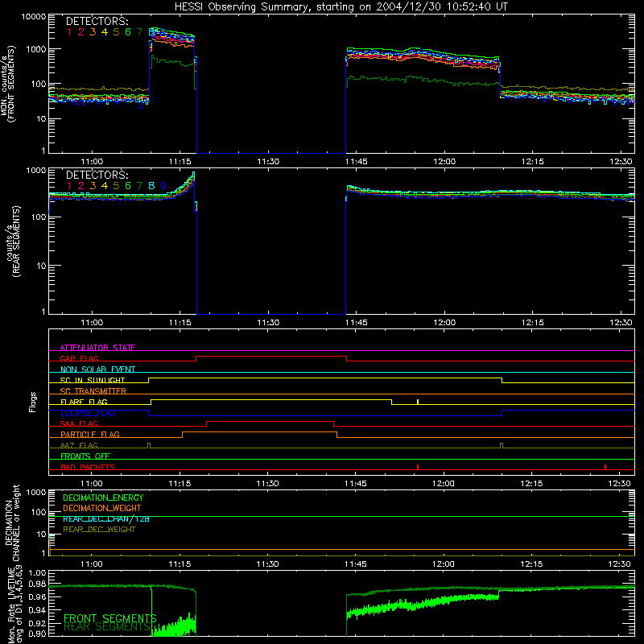Click detector number 2 in the front segments legend
The height and width of the screenshot is (644, 644).
pyautogui.click(x=81, y=32)
